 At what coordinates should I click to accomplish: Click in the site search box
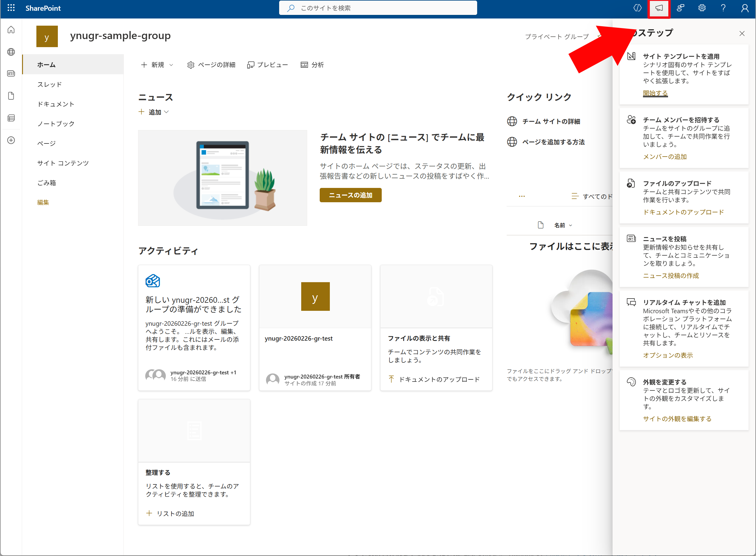tap(378, 8)
